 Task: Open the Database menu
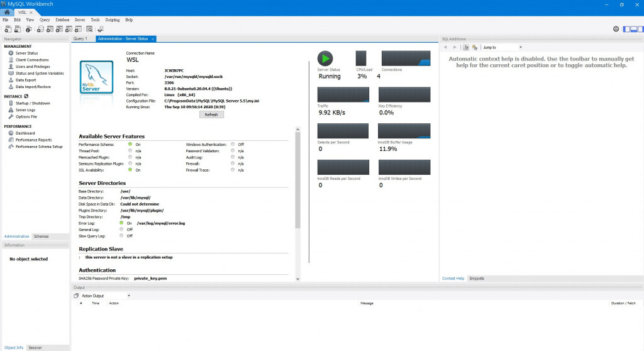point(62,19)
